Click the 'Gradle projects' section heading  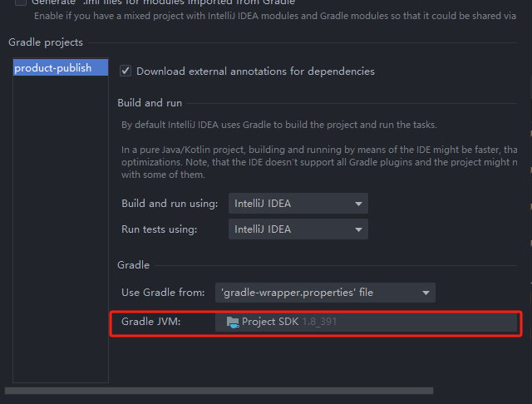[46, 42]
